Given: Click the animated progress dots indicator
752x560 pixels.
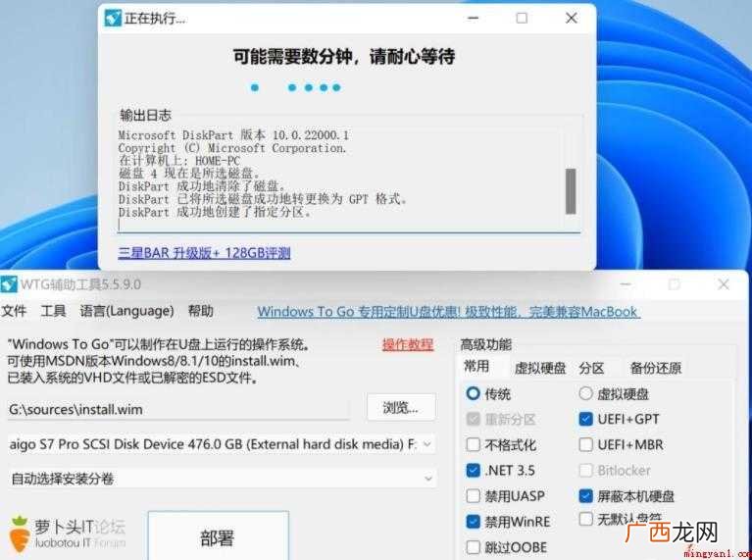Looking at the screenshot, I should [x=296, y=87].
